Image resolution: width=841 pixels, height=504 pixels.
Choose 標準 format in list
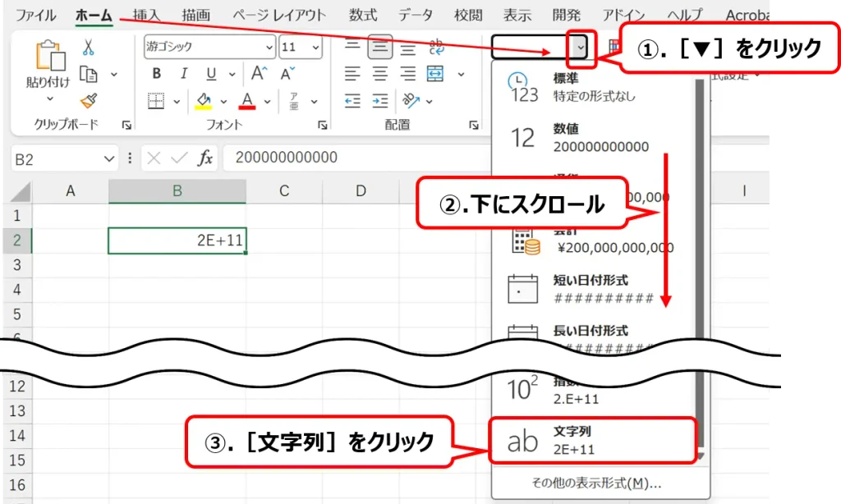coord(594,87)
